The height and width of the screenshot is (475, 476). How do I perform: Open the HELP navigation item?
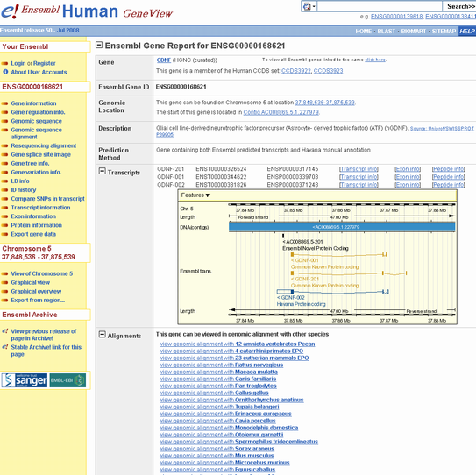pos(467,32)
